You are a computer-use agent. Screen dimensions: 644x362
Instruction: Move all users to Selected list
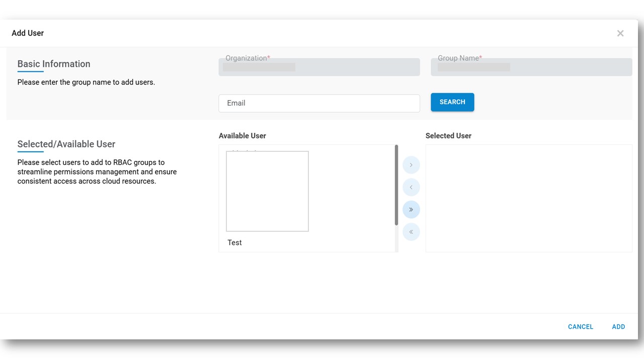[x=411, y=210]
